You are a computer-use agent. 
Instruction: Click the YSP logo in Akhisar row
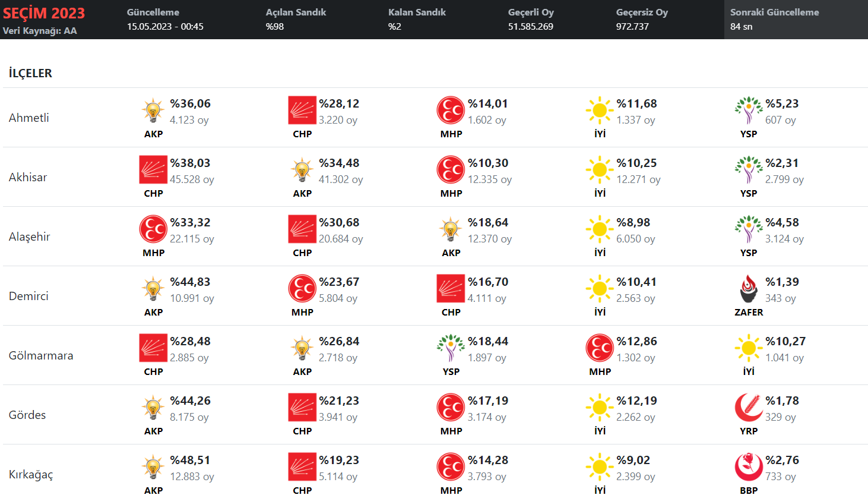[749, 170]
